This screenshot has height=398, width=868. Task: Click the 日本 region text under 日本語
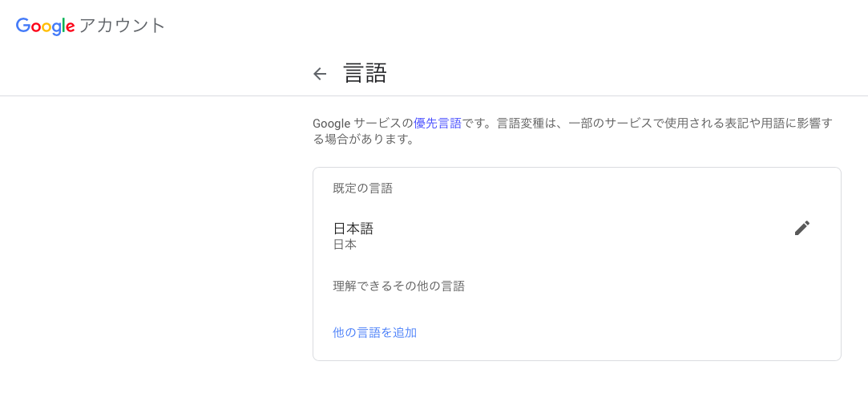(345, 245)
